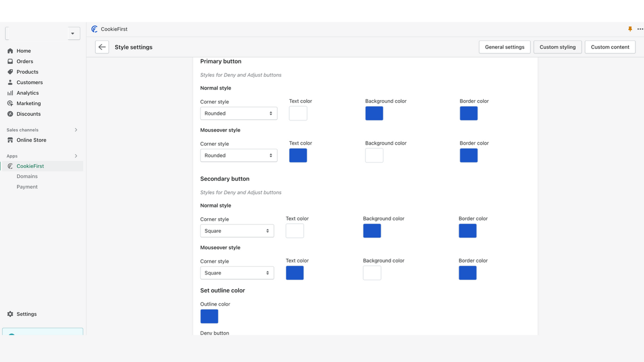644x362 pixels.
Task: Open the Home section in the sidebar
Action: pos(22,50)
